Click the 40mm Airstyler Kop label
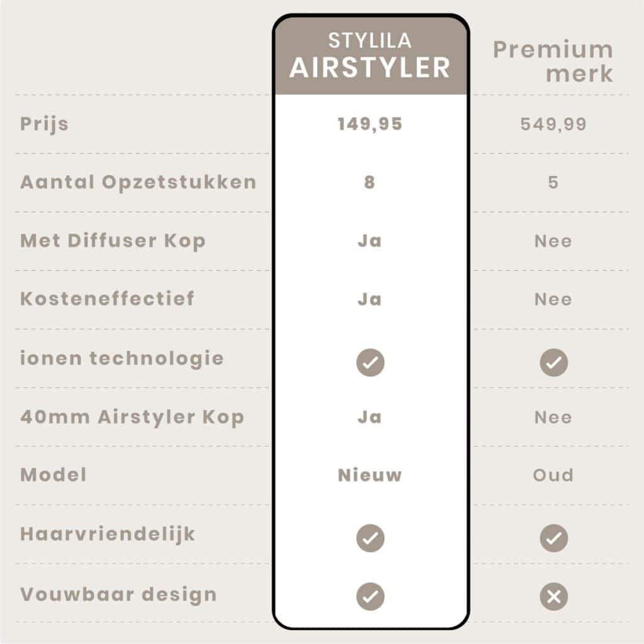644x644 pixels. [132, 418]
